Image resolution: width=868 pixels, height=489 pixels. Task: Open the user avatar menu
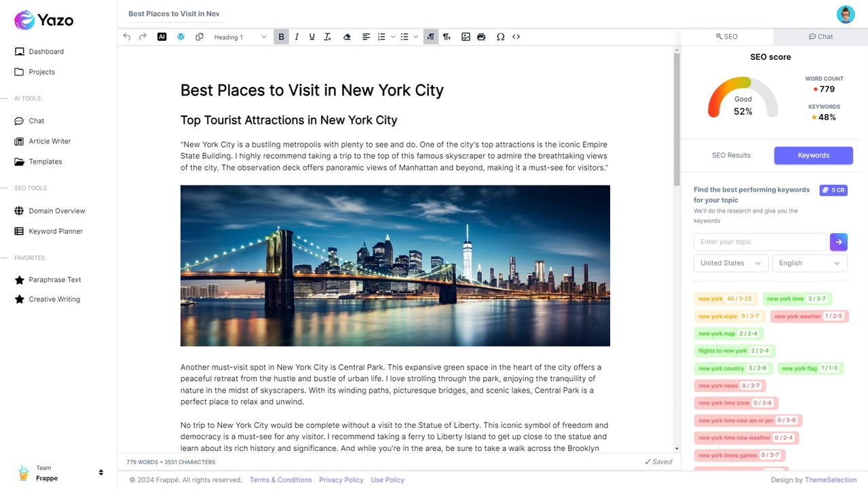(x=846, y=14)
